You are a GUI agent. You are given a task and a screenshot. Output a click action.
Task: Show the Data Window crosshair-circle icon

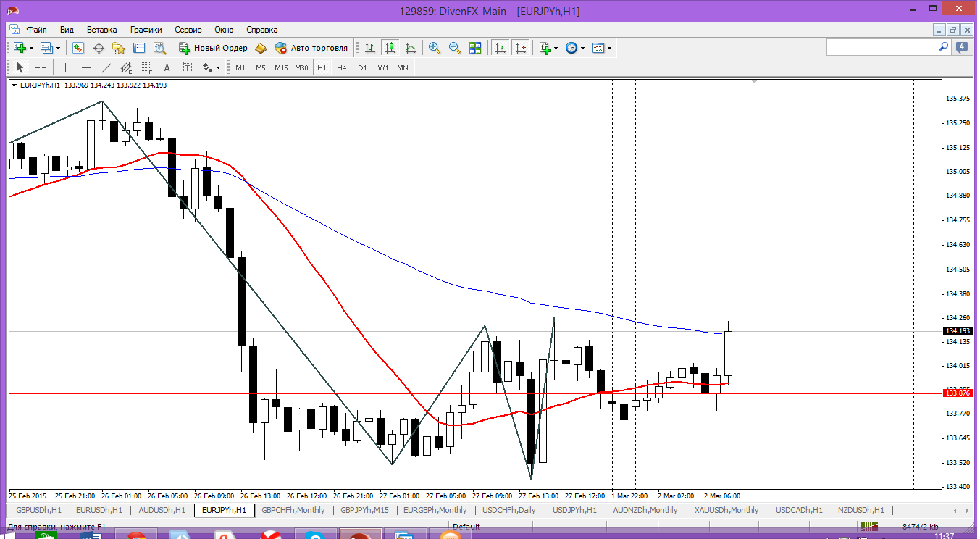[99, 48]
